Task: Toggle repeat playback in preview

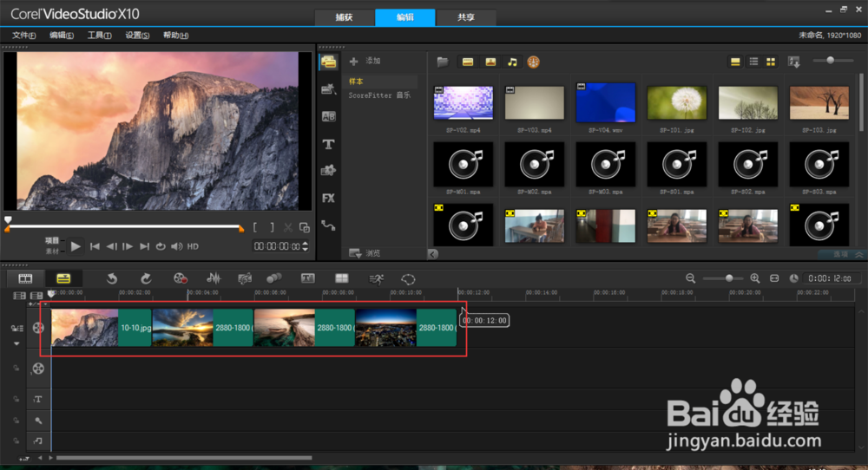Action: (161, 246)
